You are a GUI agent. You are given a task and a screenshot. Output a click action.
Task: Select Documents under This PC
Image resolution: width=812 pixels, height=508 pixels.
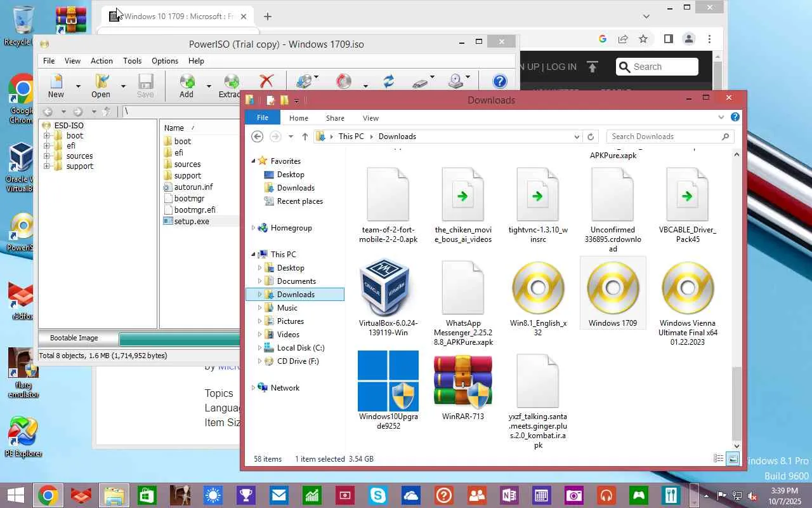click(x=296, y=281)
